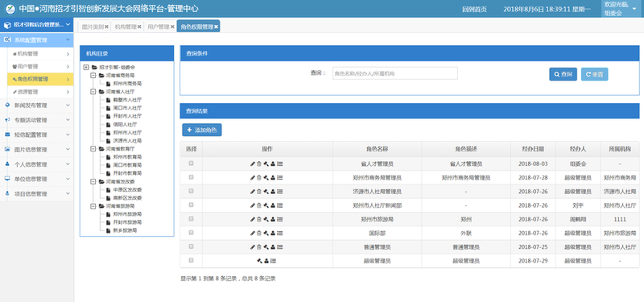The image size is (644, 302).
Task: Close the 机构管理 tab
Action: [x=139, y=27]
